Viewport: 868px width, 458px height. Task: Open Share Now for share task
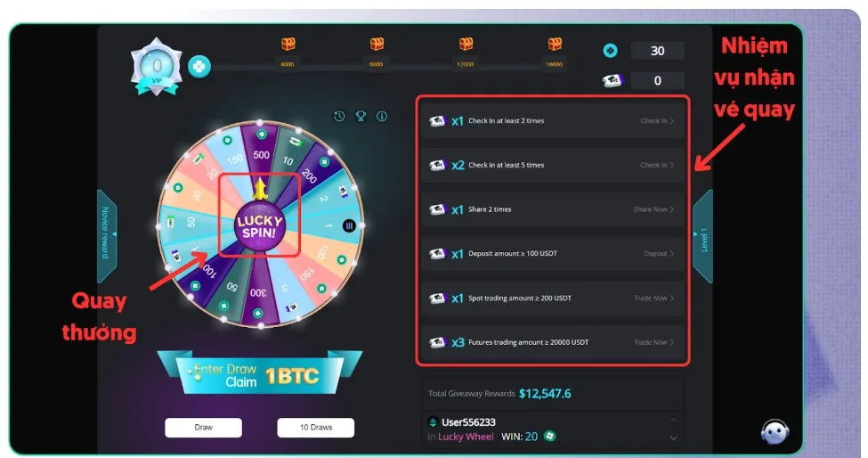tap(653, 209)
